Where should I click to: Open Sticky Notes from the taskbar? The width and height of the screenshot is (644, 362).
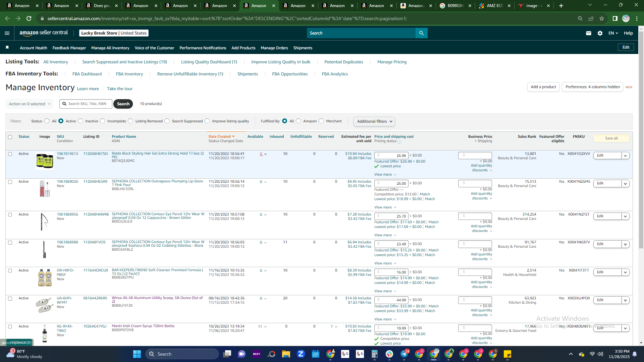507,354
